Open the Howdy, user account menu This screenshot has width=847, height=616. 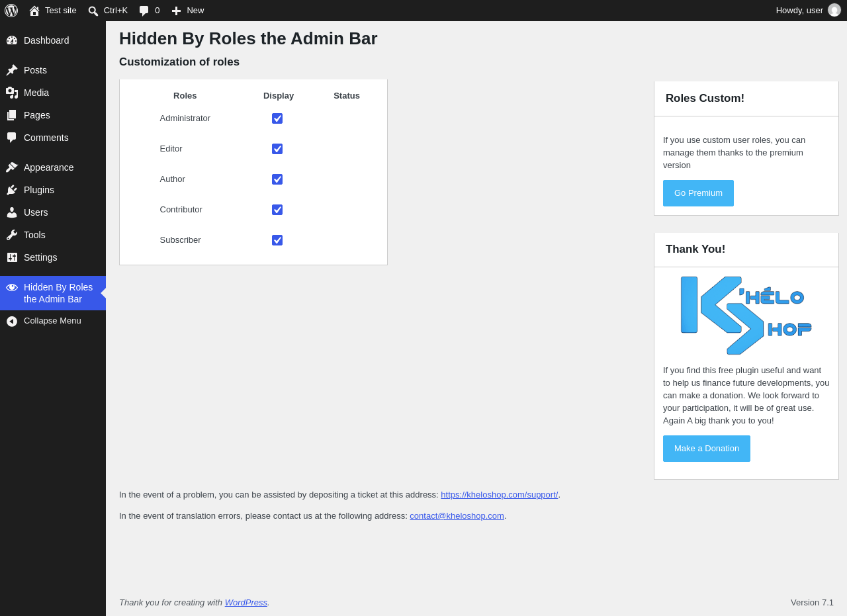(808, 11)
